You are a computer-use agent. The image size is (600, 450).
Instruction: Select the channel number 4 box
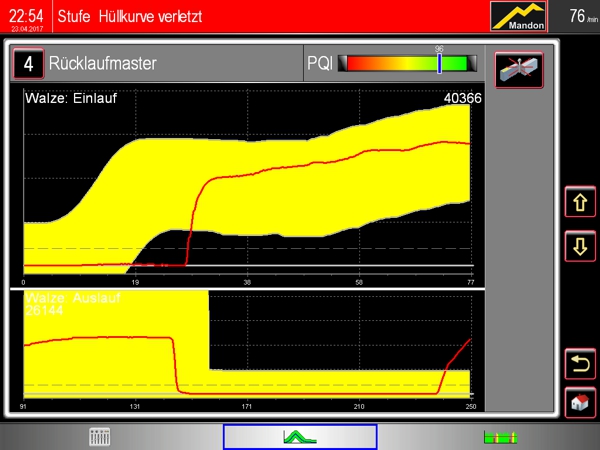28,65
